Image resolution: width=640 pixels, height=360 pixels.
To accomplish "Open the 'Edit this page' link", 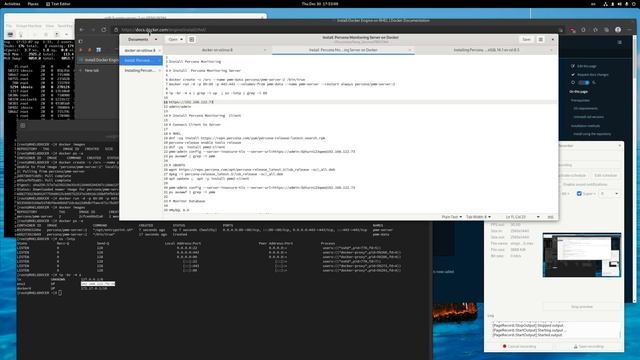I will tap(587, 66).
